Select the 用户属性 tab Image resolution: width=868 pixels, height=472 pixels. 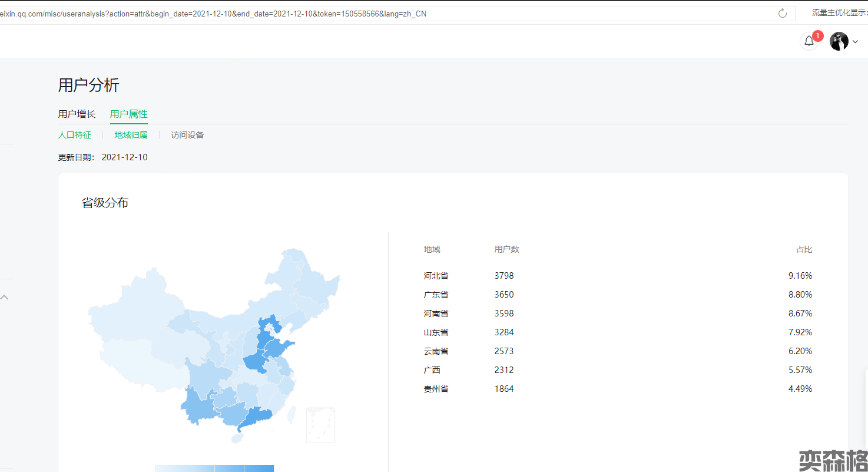pos(128,114)
